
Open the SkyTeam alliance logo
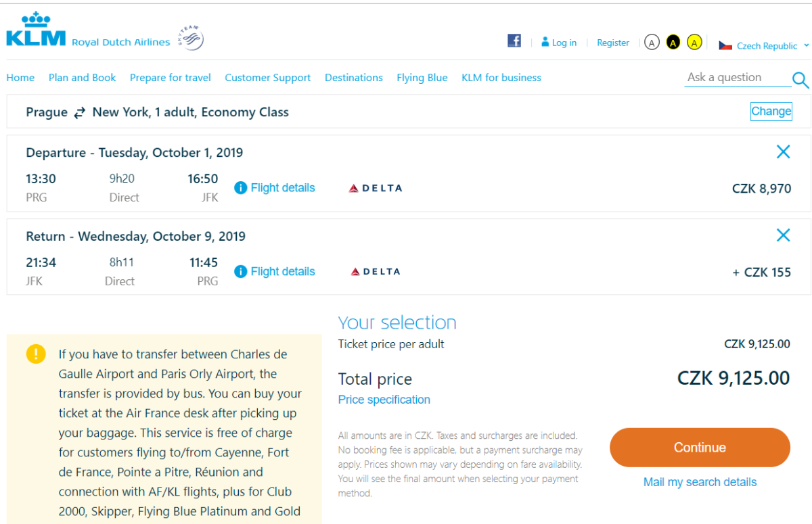[191, 38]
